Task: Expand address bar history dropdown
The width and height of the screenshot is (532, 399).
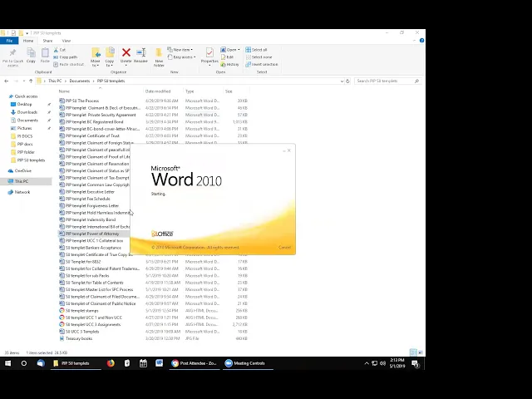Action: [x=342, y=81]
